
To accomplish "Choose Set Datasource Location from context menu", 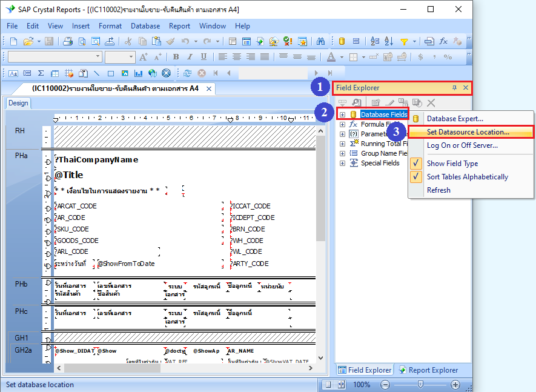I will tap(468, 131).
